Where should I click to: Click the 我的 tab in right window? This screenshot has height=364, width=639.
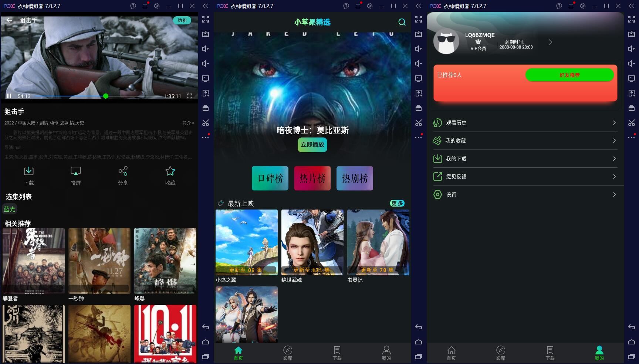599,353
